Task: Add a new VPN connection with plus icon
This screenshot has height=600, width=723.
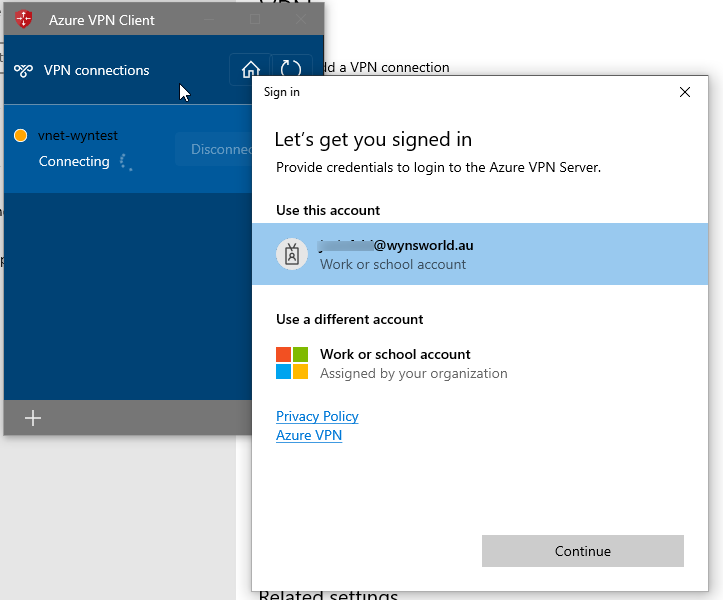Action: tap(33, 418)
